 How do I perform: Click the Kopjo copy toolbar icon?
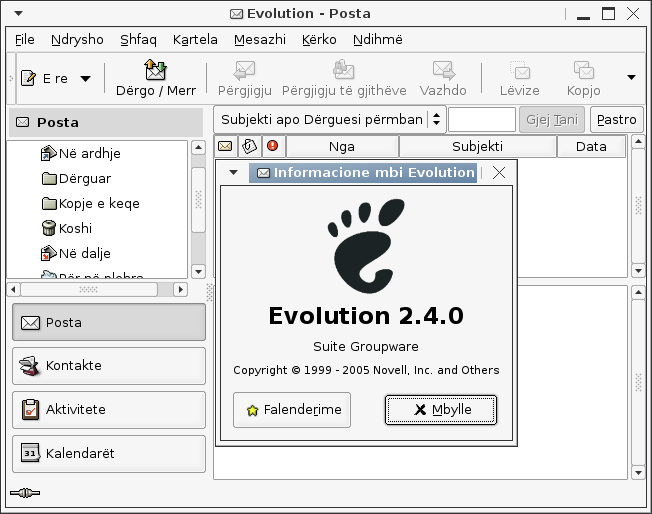(x=583, y=70)
